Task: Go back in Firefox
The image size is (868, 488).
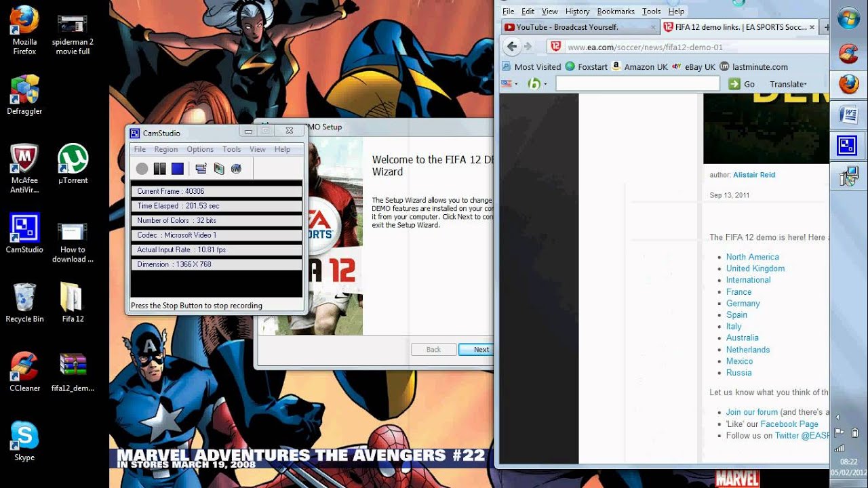Action: pos(512,47)
